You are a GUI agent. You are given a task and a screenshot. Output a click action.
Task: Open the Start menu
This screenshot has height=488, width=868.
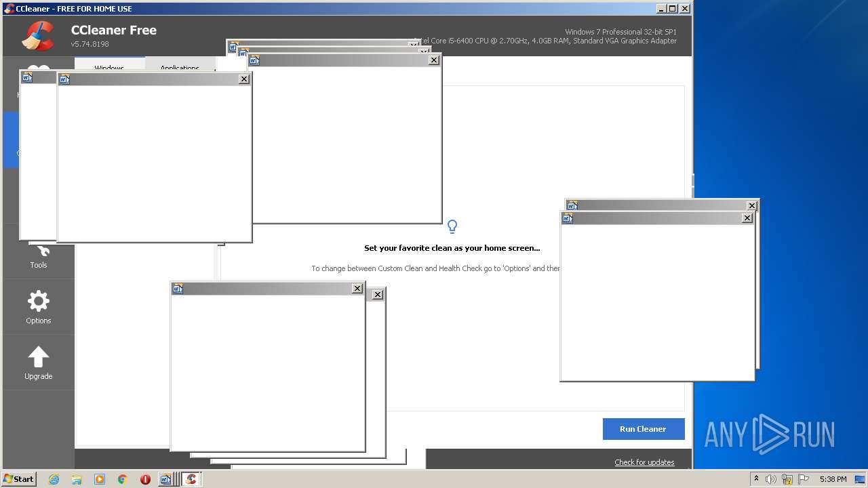pos(19,479)
